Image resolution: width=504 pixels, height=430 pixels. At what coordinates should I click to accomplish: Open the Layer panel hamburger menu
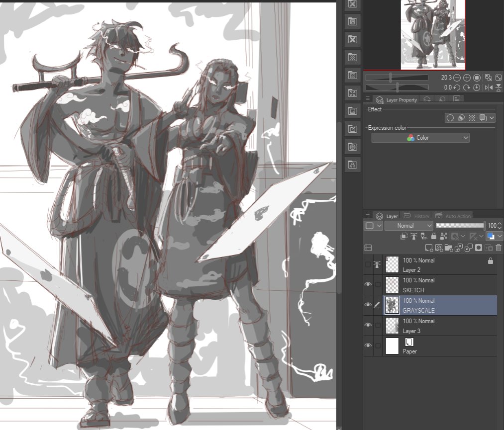click(x=368, y=215)
